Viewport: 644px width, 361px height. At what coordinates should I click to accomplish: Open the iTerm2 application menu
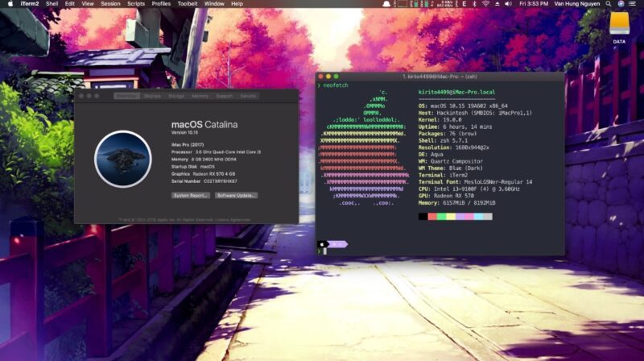pyautogui.click(x=30, y=4)
